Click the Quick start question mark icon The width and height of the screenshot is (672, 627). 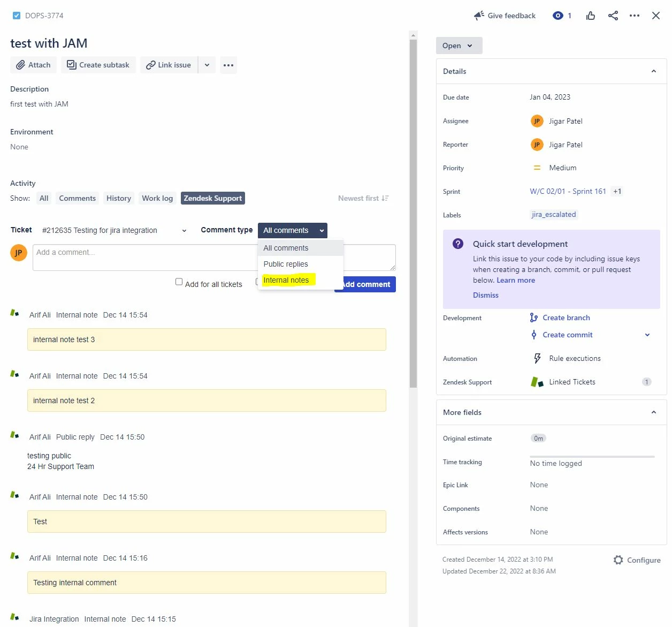click(x=458, y=244)
